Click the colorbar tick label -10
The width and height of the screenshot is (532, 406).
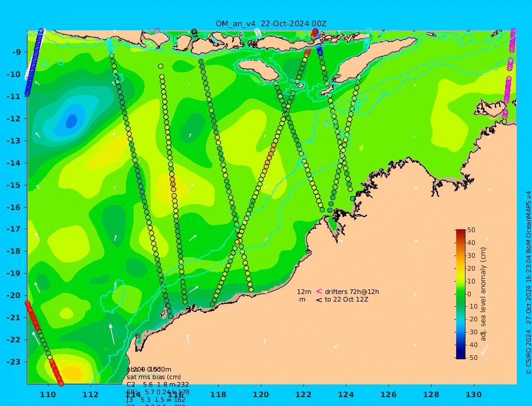pyautogui.click(x=473, y=307)
